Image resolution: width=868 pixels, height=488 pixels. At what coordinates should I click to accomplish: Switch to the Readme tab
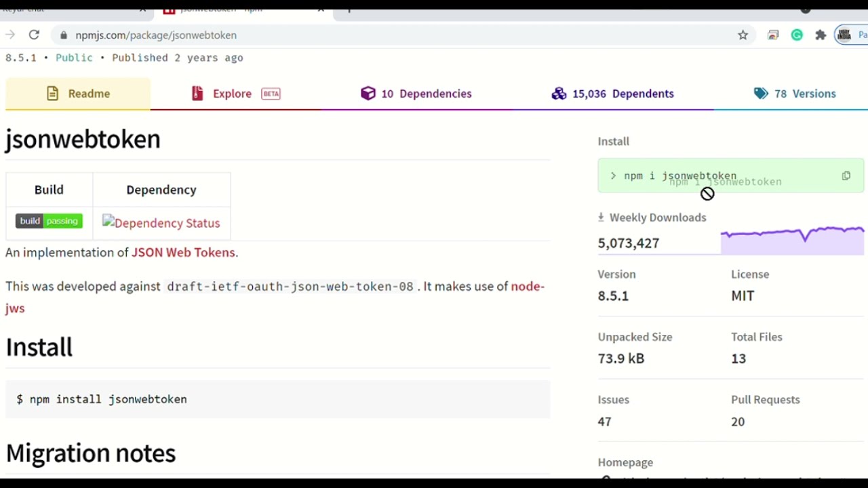click(x=78, y=94)
